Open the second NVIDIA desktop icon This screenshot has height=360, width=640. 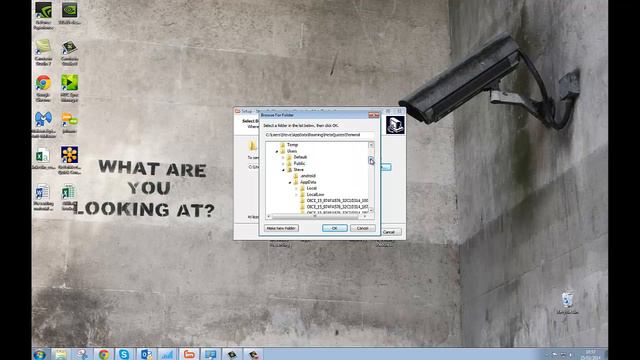[69, 14]
